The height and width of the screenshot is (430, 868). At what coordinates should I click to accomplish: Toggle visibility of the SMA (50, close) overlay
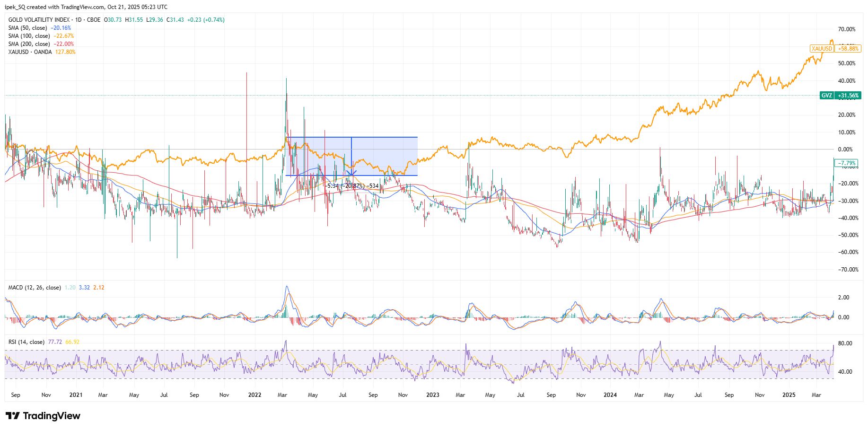pyautogui.click(x=27, y=27)
